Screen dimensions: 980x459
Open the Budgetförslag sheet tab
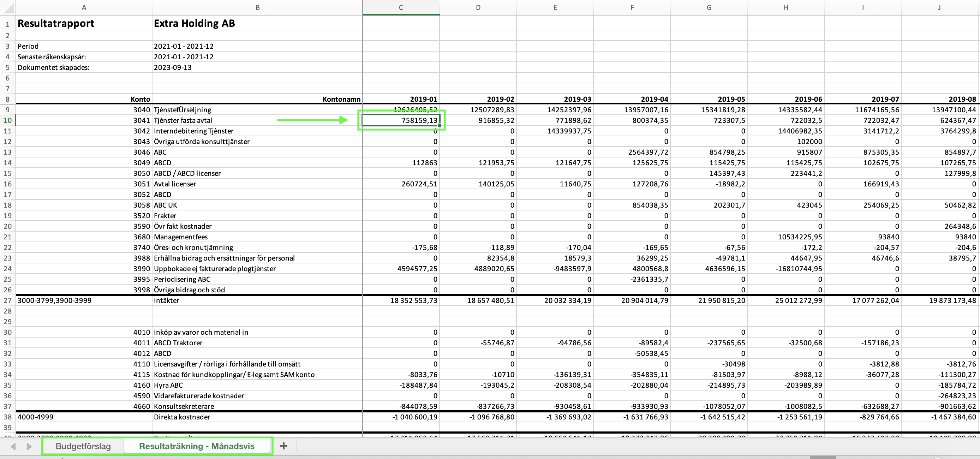[x=83, y=446]
